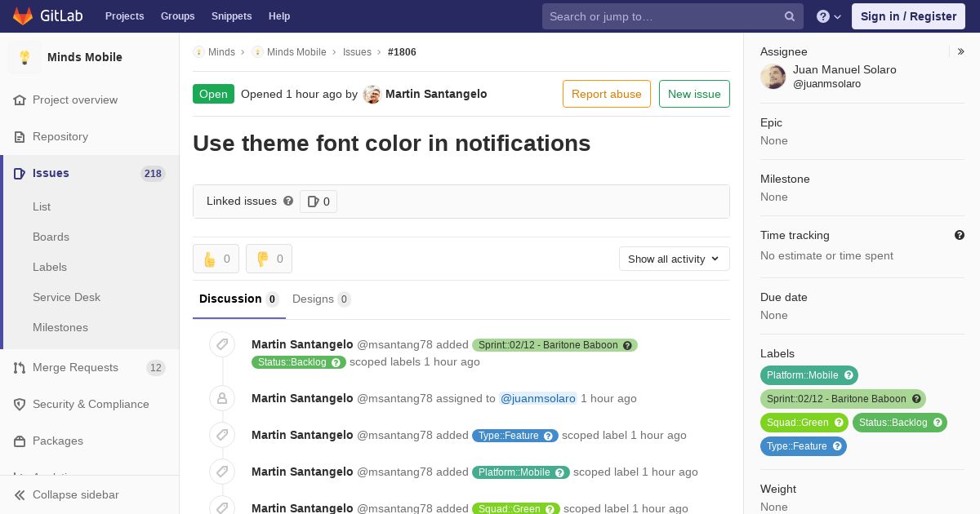Open Show all activity dropdown
This screenshot has height=514, width=980.
(674, 259)
